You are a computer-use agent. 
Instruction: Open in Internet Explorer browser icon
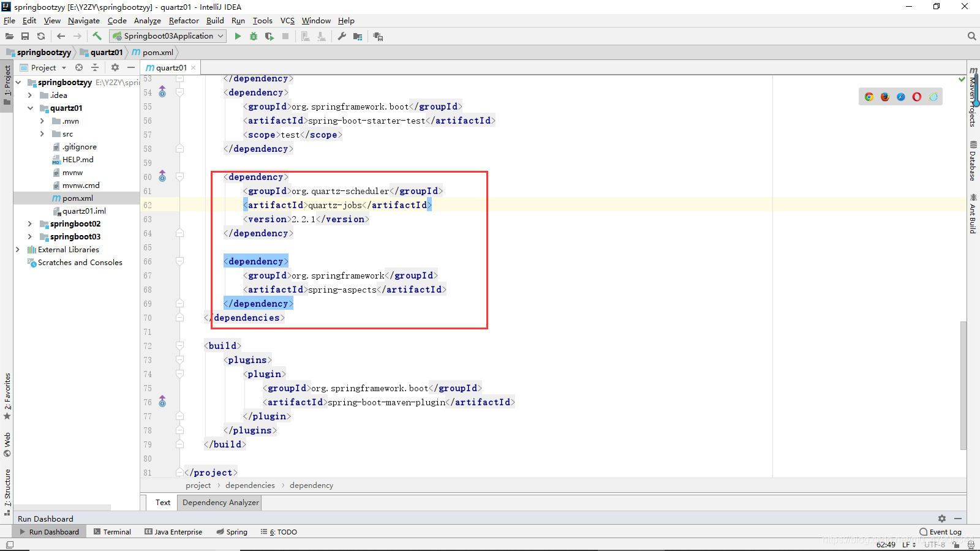click(x=933, y=97)
